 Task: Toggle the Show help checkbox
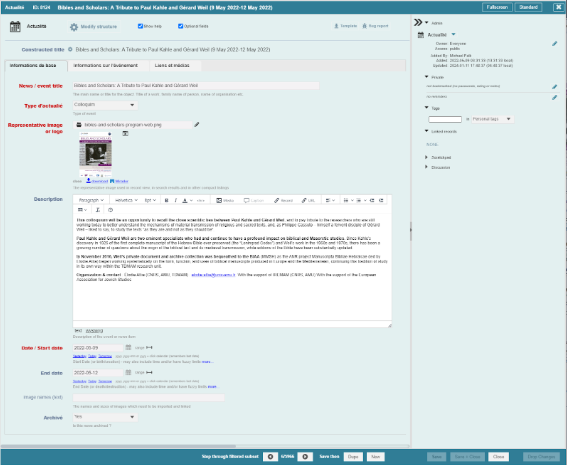coord(140,26)
